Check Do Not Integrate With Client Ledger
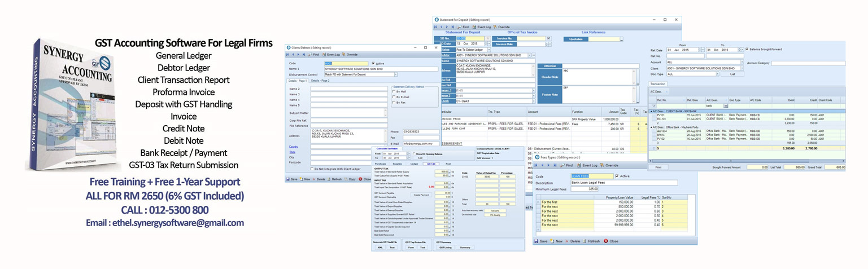 click(x=312, y=169)
